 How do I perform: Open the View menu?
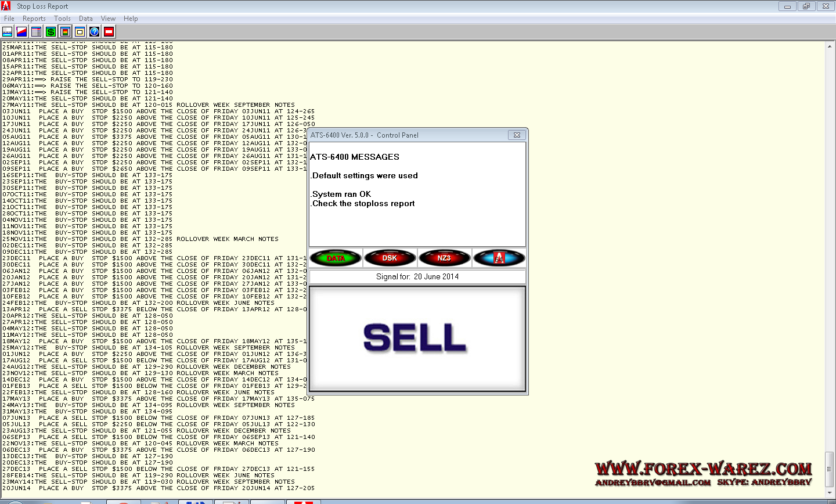click(x=108, y=19)
